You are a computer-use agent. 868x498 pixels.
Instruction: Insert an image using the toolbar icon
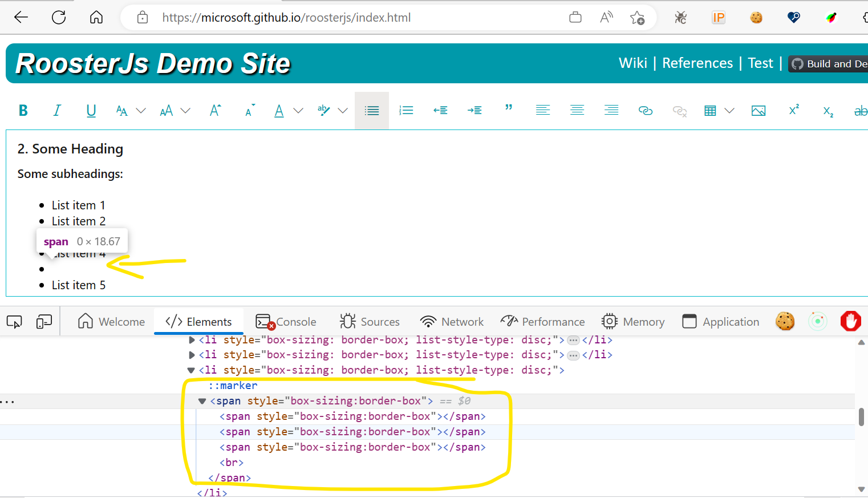[x=759, y=110]
